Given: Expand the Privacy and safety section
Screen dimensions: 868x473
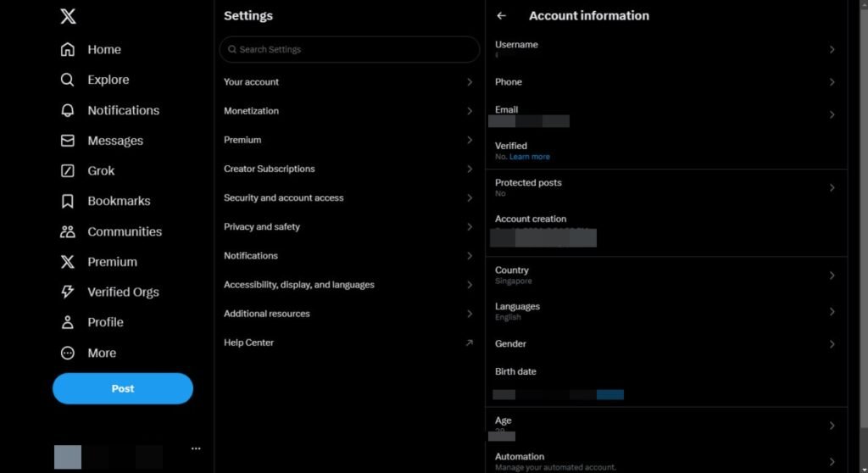Looking at the screenshot, I should 348,227.
